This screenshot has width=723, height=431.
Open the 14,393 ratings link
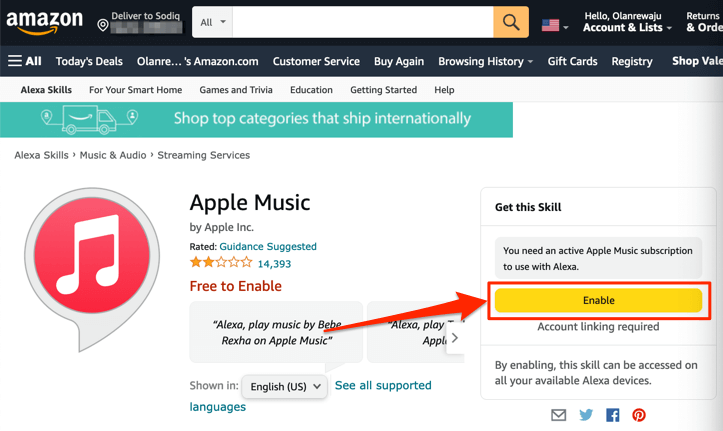tap(274, 264)
